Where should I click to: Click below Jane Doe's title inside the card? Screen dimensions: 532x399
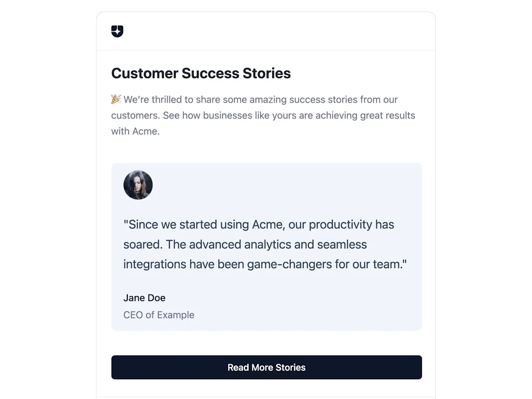pyautogui.click(x=208, y=323)
